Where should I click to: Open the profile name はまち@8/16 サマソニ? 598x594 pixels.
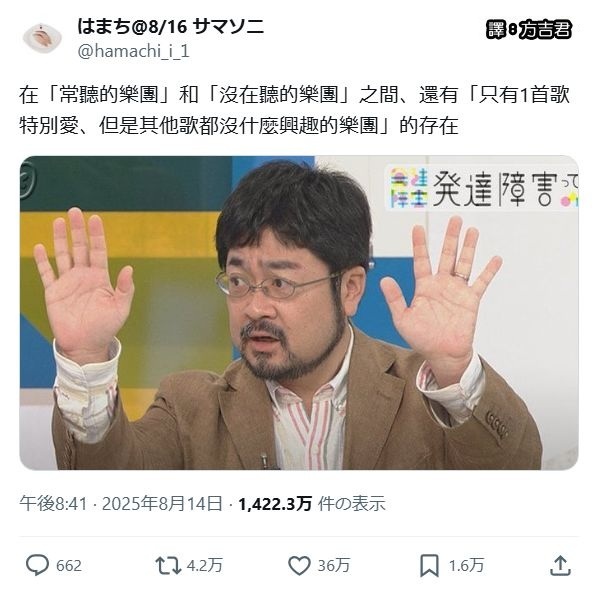[x=170, y=27]
